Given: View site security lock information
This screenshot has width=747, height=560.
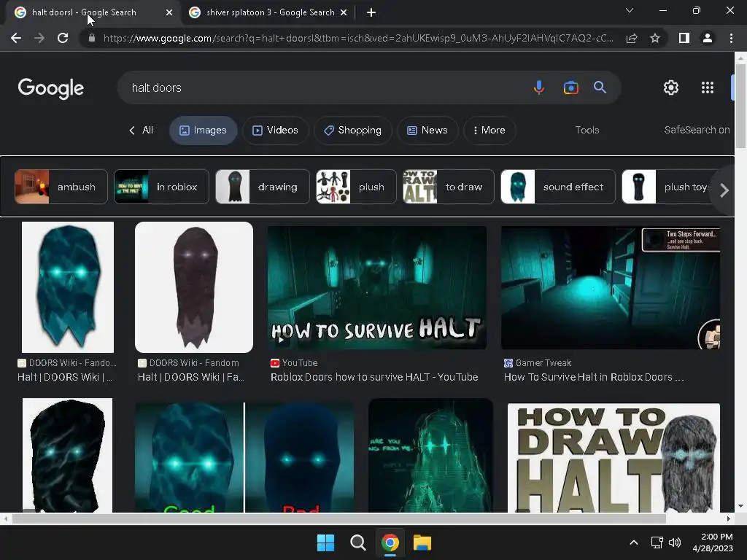Looking at the screenshot, I should (x=92, y=38).
